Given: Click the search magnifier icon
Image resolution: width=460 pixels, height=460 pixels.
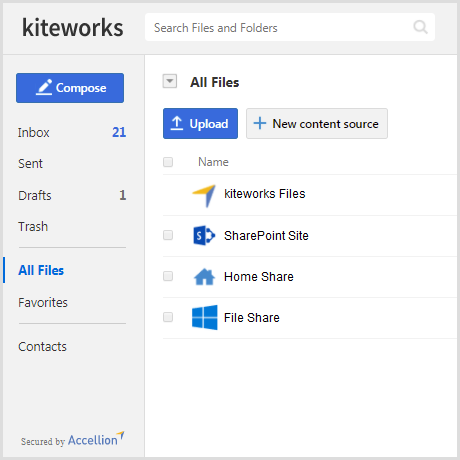Looking at the screenshot, I should (420, 27).
